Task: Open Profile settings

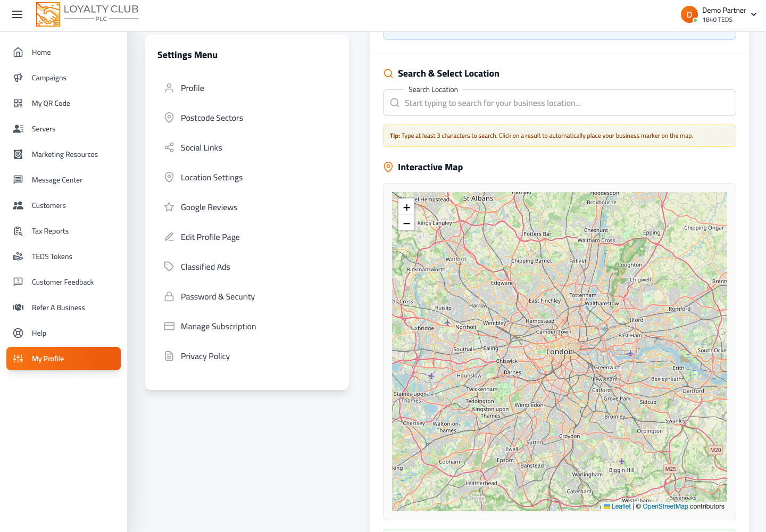Action: click(x=247, y=88)
